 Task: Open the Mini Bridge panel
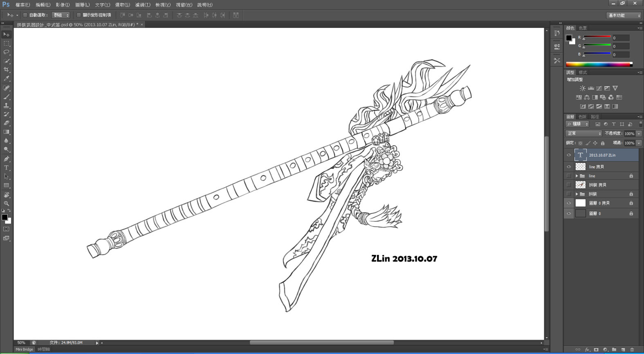[24, 349]
